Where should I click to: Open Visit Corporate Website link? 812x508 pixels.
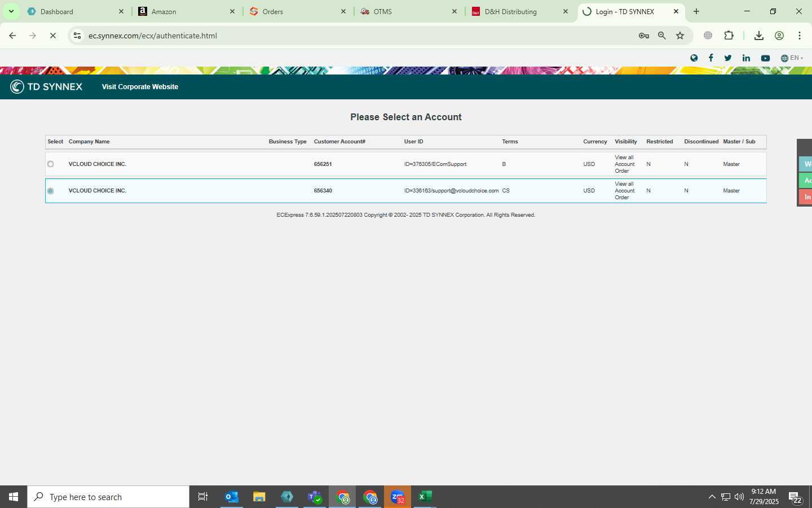[140, 87]
